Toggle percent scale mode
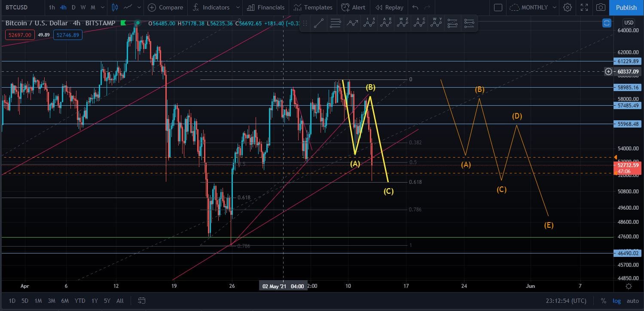Image resolution: width=644 pixels, height=311 pixels. pos(603,301)
